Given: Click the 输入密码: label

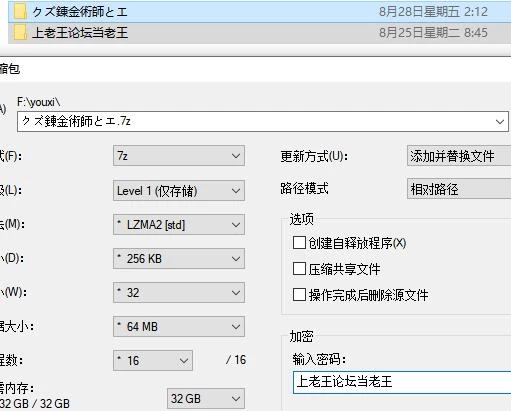Looking at the screenshot, I should pos(319,359).
